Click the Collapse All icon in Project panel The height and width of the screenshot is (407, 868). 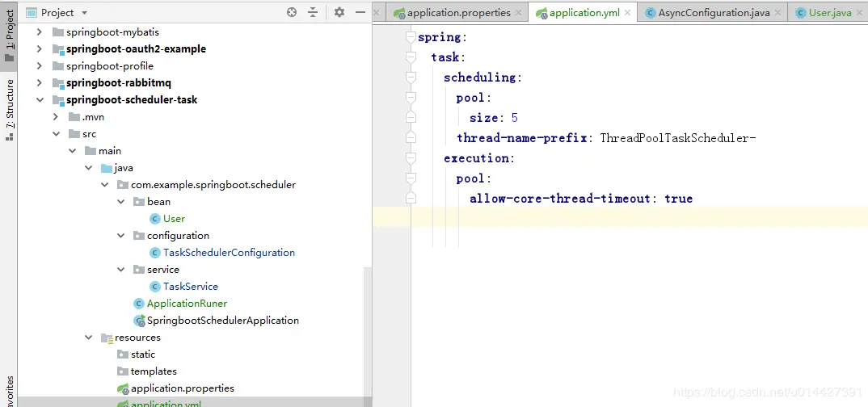point(314,12)
